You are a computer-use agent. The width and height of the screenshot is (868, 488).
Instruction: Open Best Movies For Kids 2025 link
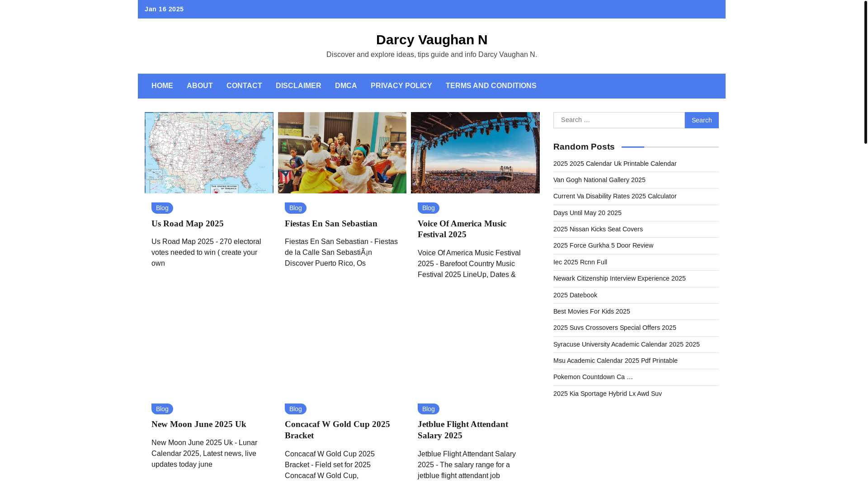tap(592, 311)
